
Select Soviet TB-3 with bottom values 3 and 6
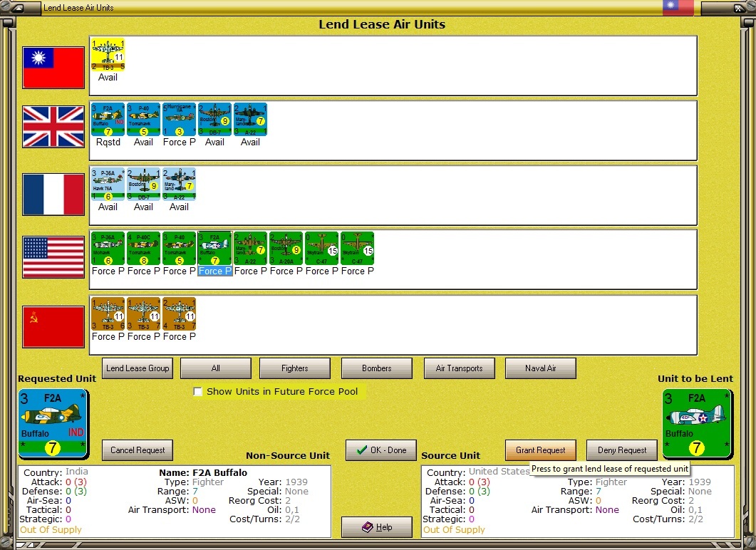[x=108, y=313]
